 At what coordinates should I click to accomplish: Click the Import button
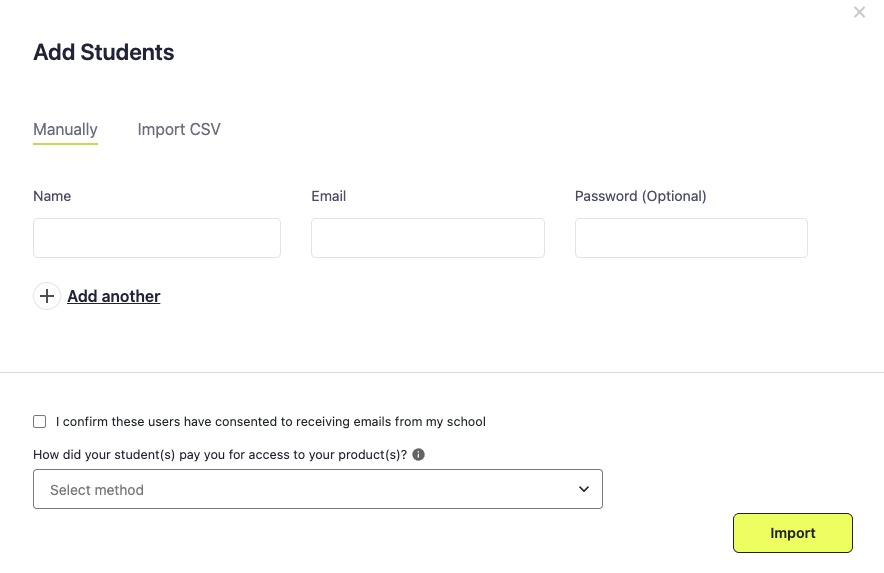[793, 533]
